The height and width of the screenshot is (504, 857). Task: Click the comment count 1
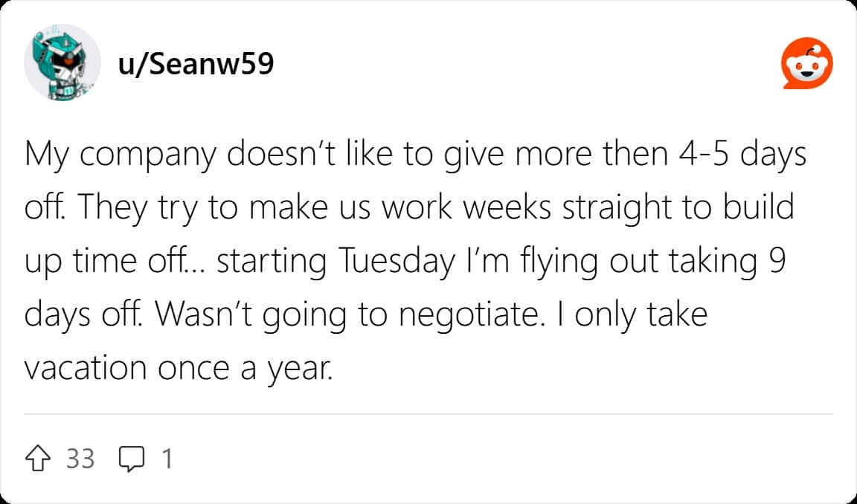point(167,459)
